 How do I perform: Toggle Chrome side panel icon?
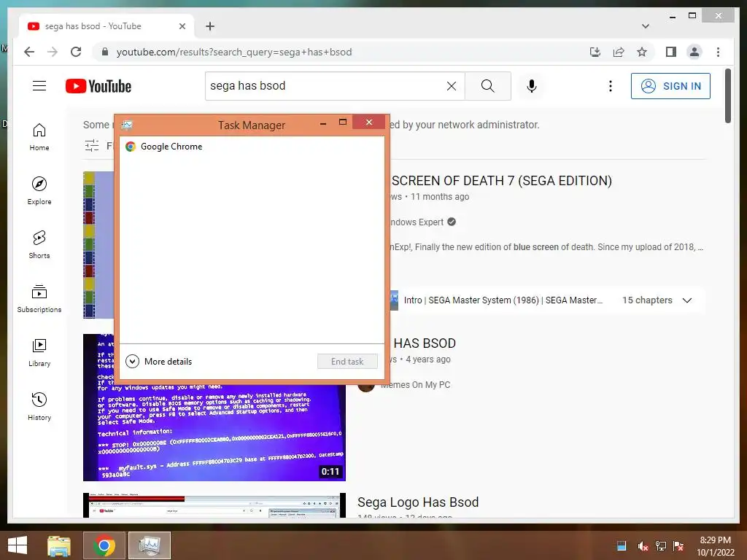coord(671,52)
